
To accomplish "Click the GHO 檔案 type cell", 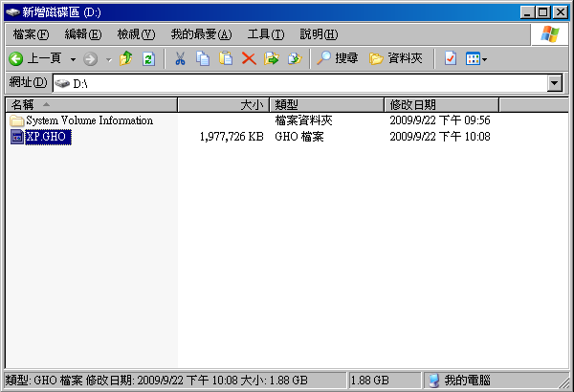I will 299,137.
